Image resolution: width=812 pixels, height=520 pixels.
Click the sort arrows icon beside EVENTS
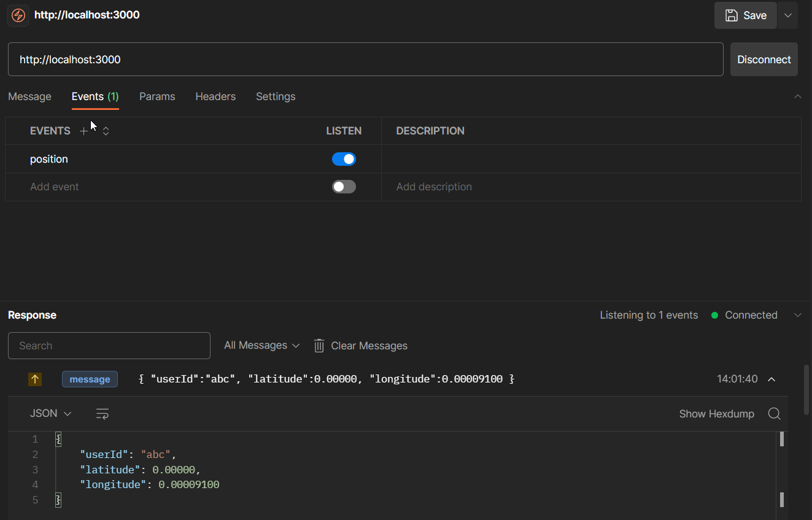click(x=106, y=131)
